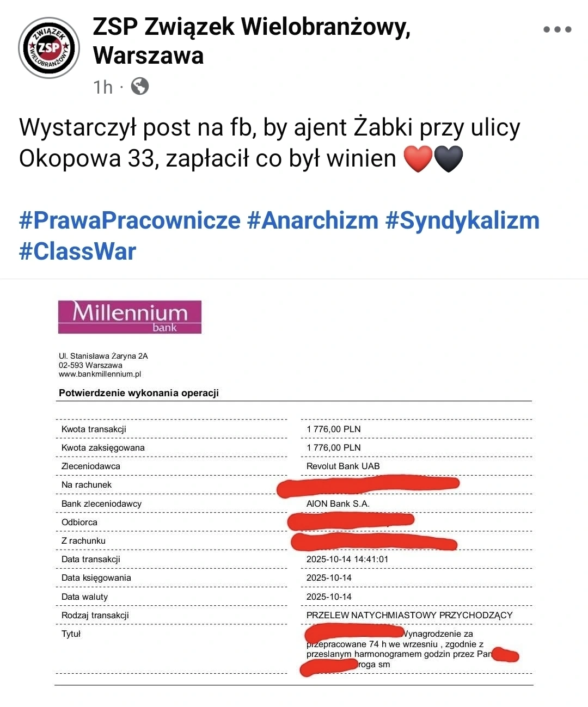Click the globe public visibility icon
The image size is (588, 707).
coord(140,86)
